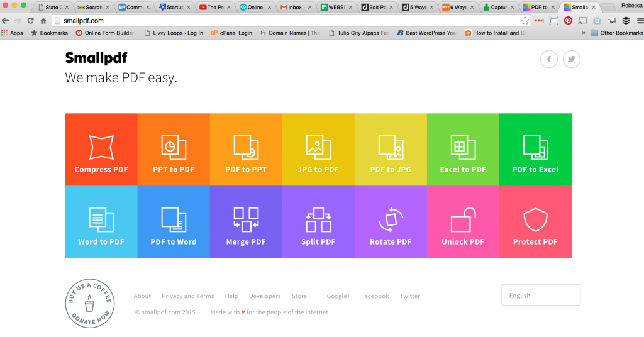Click the Twitter circle icon in header

click(x=571, y=59)
